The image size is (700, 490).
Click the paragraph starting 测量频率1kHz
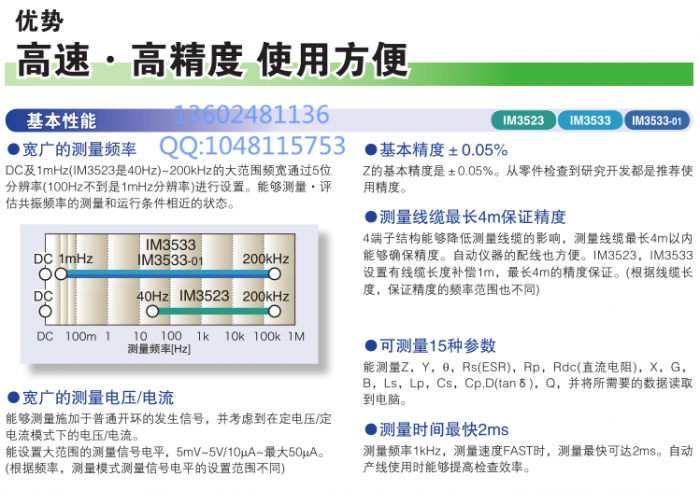[528, 459]
